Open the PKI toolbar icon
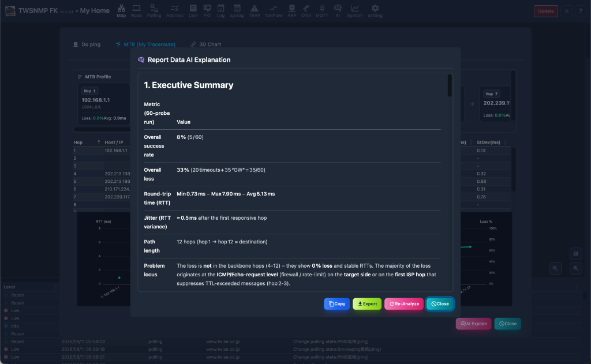Screen dimensions: 591x364 (207, 11)
